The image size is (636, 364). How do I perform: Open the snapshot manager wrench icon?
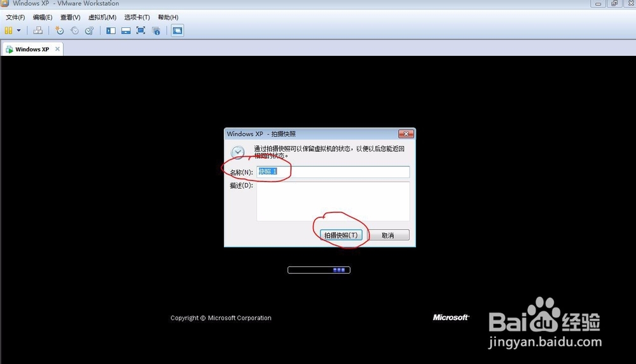pyautogui.click(x=89, y=30)
